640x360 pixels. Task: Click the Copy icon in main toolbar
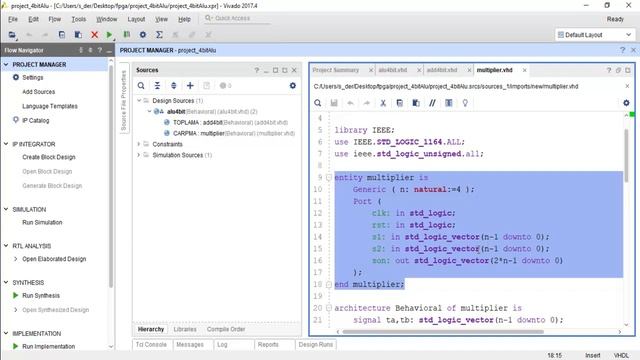coord(62,35)
